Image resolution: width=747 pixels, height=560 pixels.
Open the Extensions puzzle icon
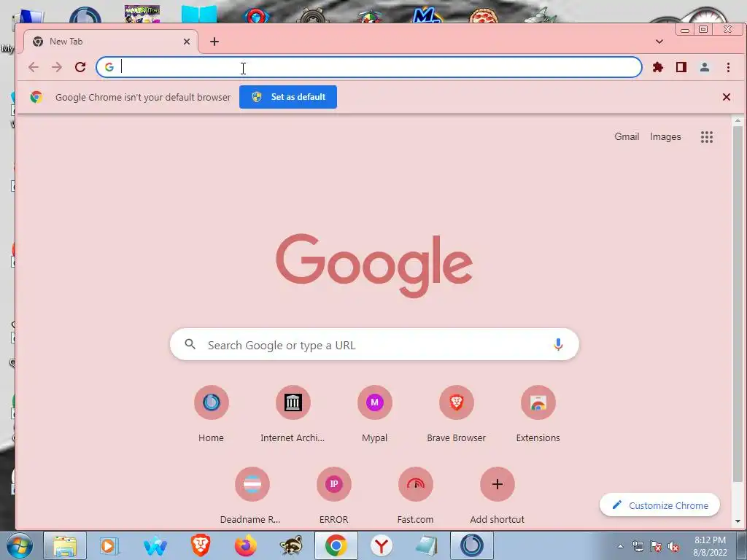658,67
